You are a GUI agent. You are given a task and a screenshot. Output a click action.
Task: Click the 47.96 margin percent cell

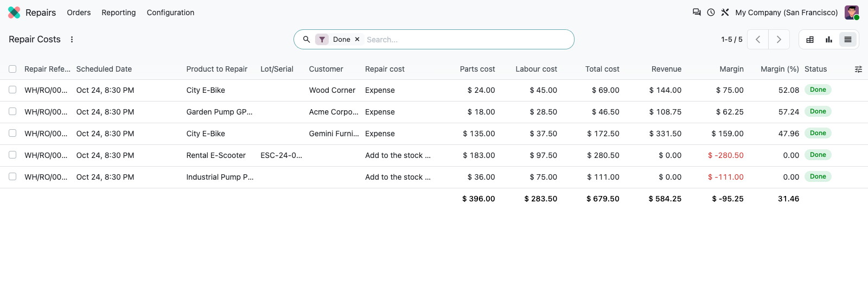click(x=789, y=134)
